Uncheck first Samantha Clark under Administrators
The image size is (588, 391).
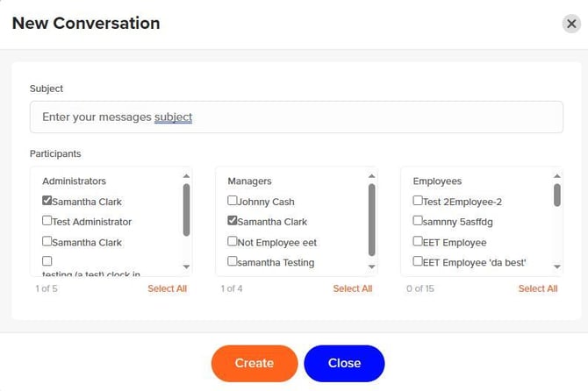[x=47, y=201]
